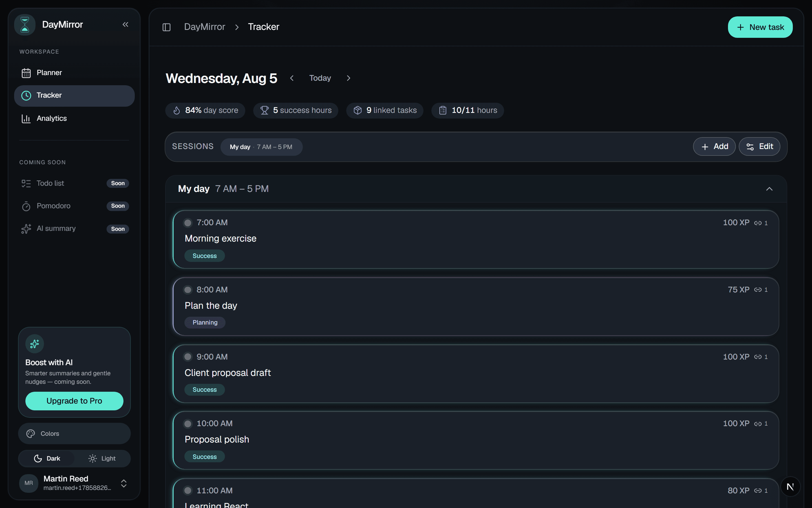The height and width of the screenshot is (508, 812).
Task: Toggle status circle for 7:00 AM Morning exercise
Action: (x=188, y=223)
